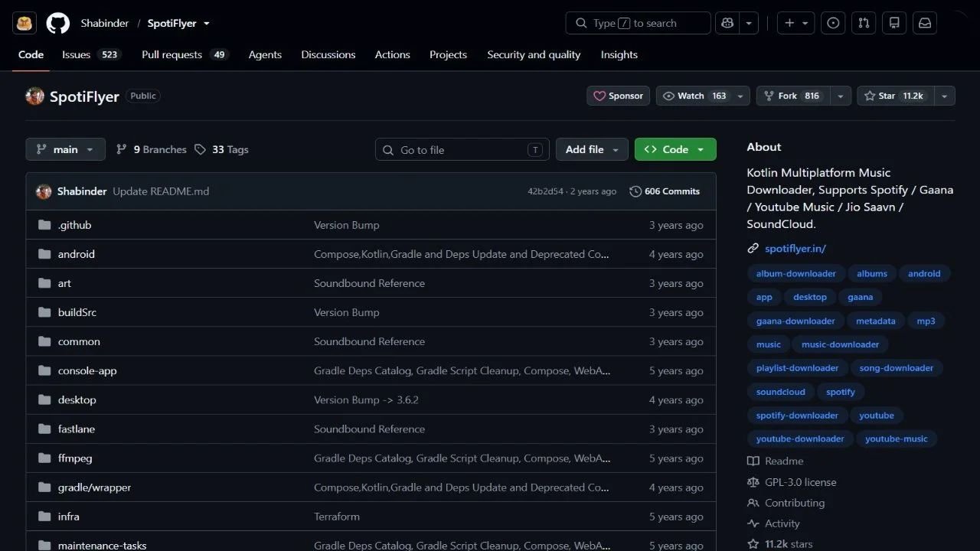The height and width of the screenshot is (551, 980).
Task: Open the main branch selector
Action: tap(65, 149)
